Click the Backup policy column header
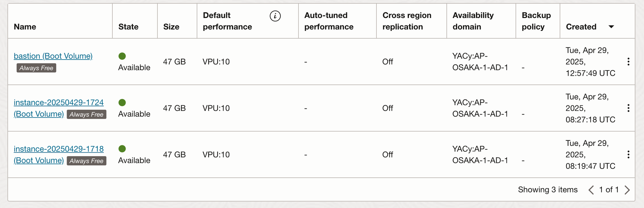Screen dimensions: 644x208 point(536,21)
